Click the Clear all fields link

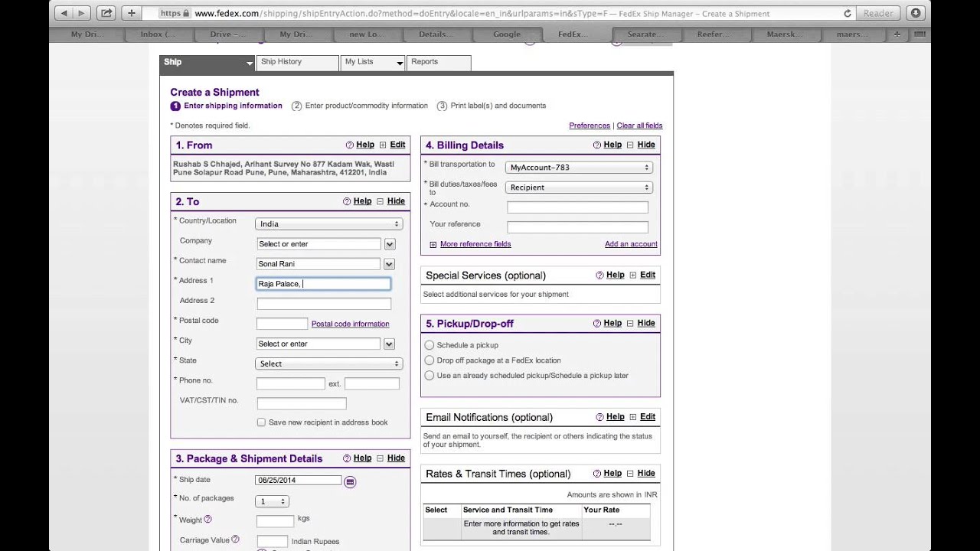[639, 125]
